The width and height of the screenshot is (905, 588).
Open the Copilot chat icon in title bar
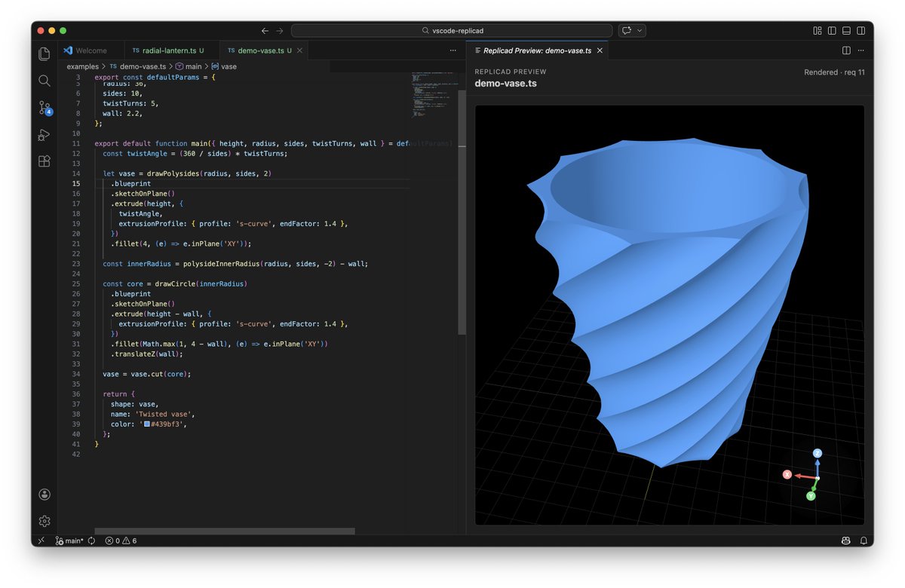coord(626,31)
